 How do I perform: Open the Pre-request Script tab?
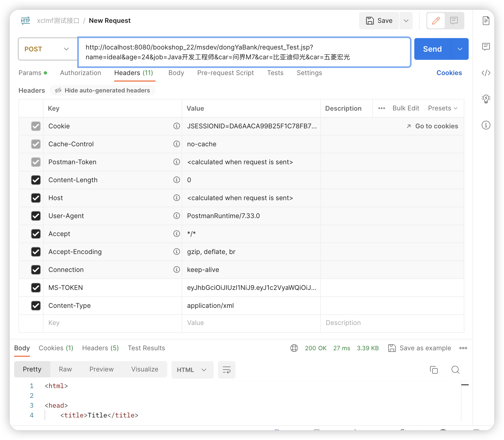pyautogui.click(x=226, y=73)
